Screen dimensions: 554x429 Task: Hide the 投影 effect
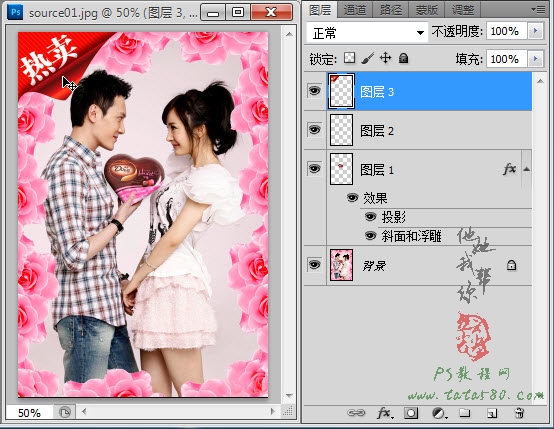pos(370,216)
